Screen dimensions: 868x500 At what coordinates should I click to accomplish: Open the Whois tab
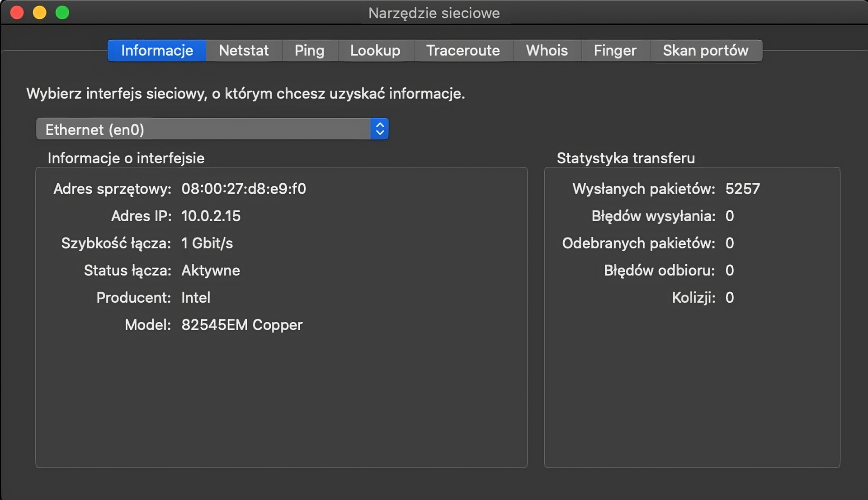click(547, 50)
